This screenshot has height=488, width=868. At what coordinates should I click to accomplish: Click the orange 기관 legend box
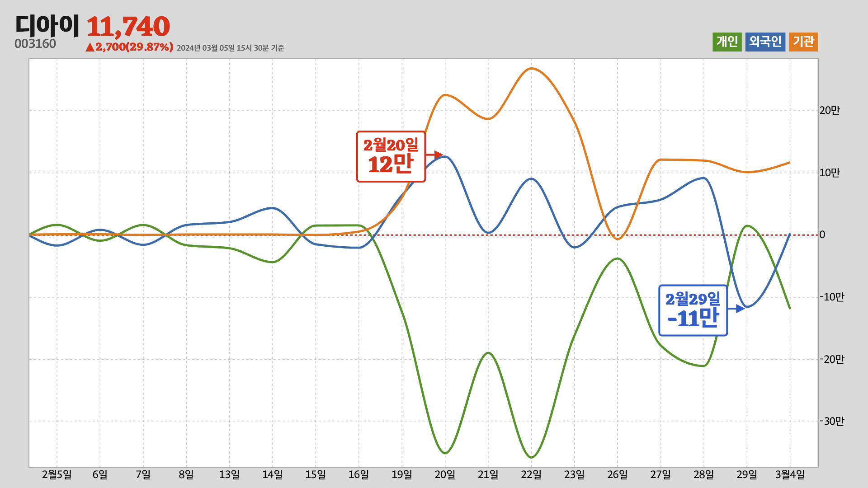coord(803,42)
